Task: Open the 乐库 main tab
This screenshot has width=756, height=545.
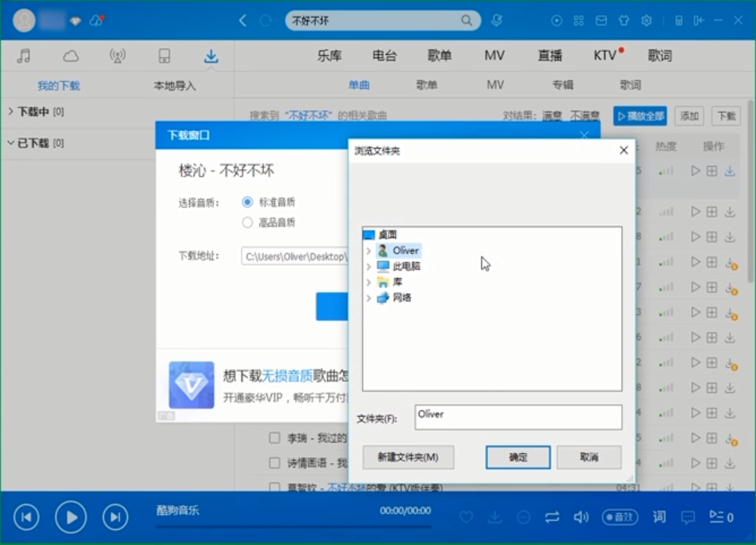Action: (329, 56)
